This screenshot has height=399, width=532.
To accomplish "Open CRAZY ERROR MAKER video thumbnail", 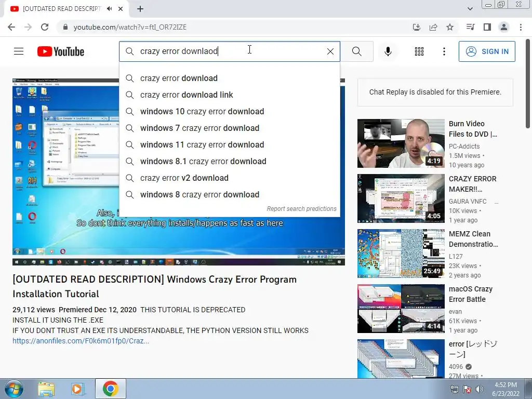I will [401, 198].
